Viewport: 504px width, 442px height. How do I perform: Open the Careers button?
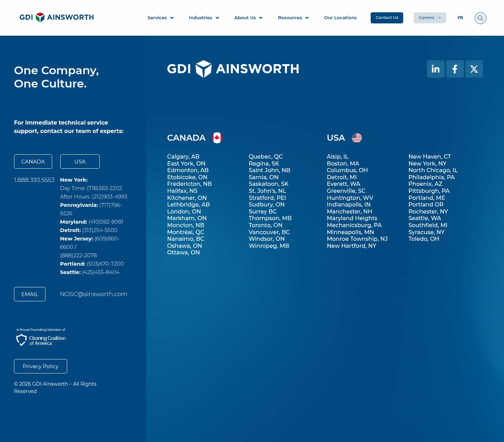tap(430, 18)
